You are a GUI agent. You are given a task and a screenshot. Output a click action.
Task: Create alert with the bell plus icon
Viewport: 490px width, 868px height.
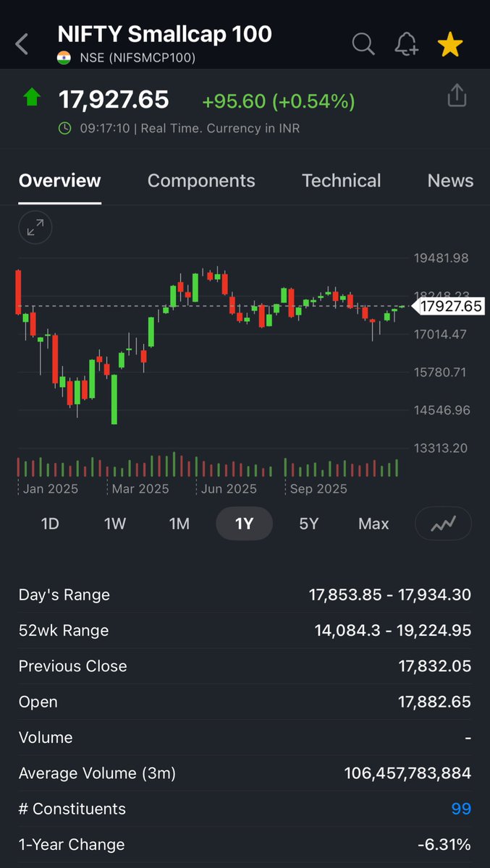tap(407, 44)
